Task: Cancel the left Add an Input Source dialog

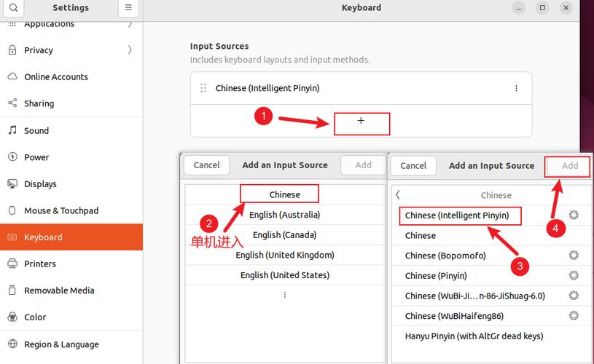Action: [x=206, y=165]
